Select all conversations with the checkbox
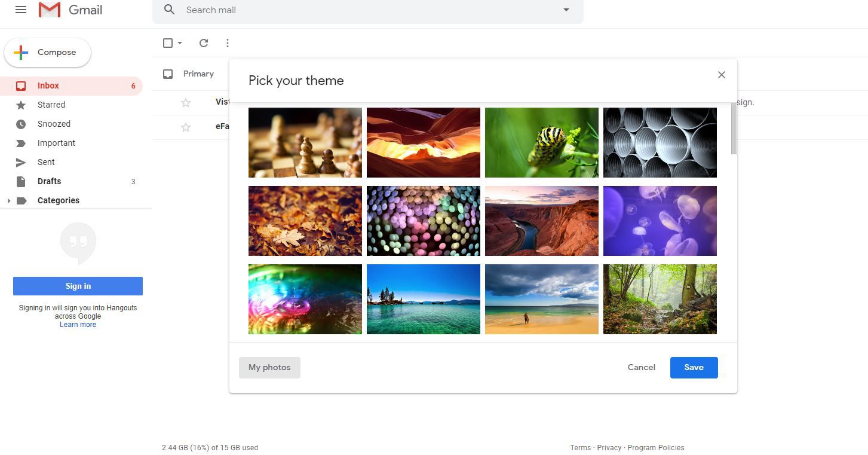 (167, 42)
